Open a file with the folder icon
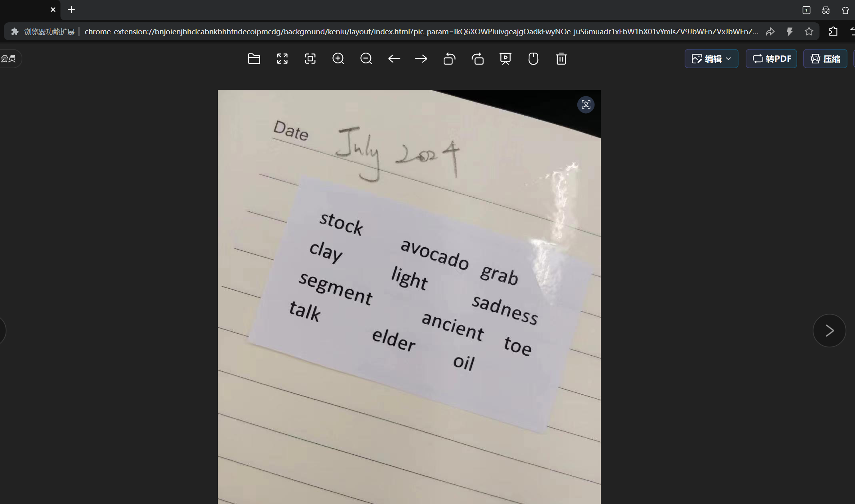The width and height of the screenshot is (855, 504). click(x=254, y=59)
